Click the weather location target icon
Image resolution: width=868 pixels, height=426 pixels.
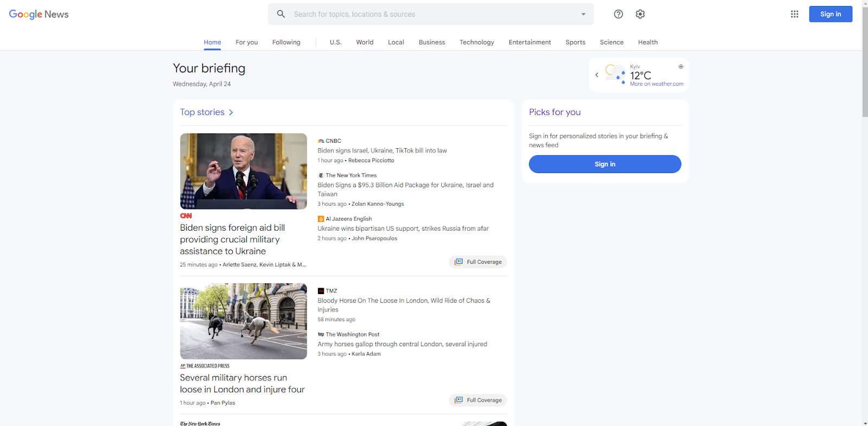click(681, 67)
